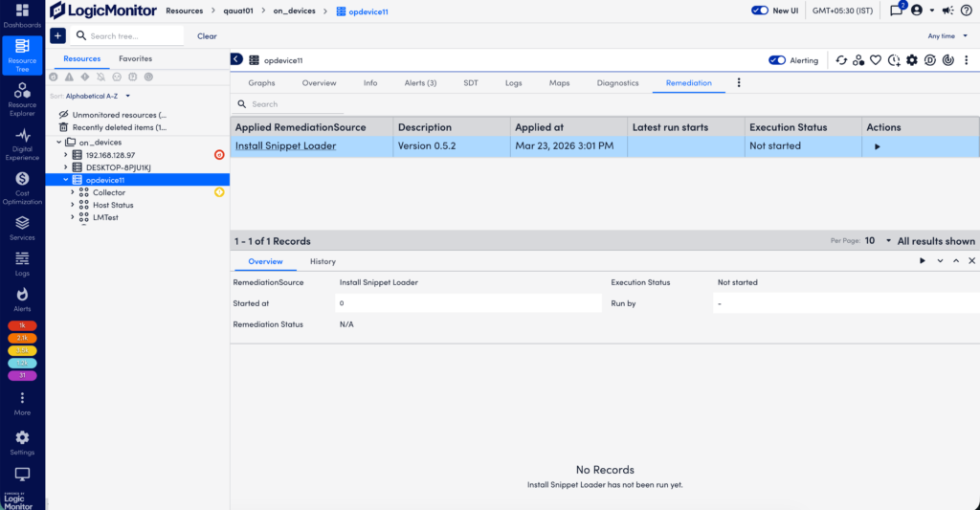Open Install Snippet Loader link
Viewport: 980px width, 510px height.
pos(285,145)
